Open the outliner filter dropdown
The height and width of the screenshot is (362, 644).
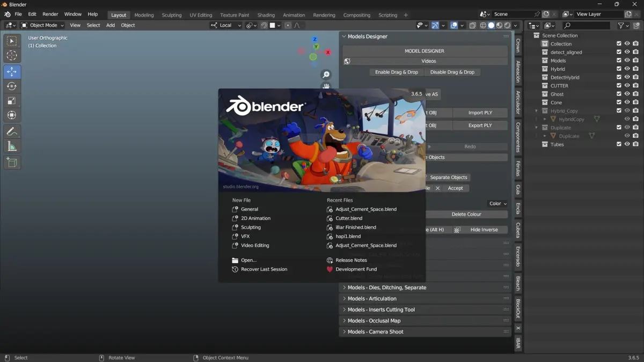623,25
